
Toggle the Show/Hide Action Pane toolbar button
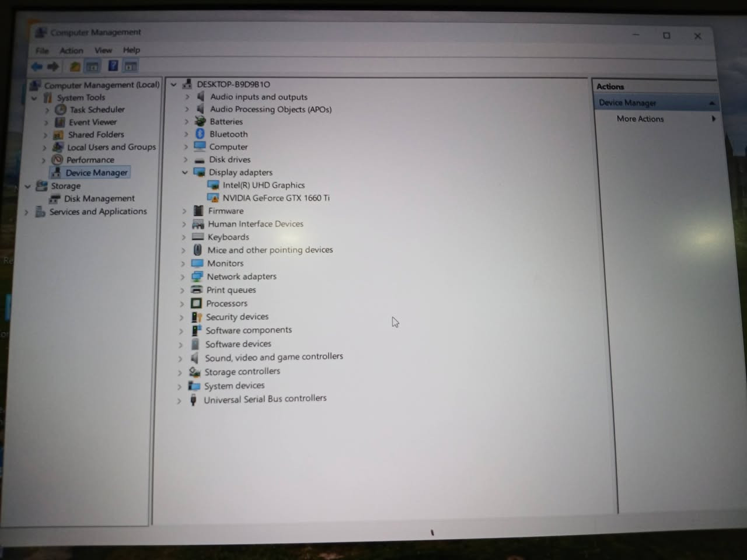click(131, 66)
